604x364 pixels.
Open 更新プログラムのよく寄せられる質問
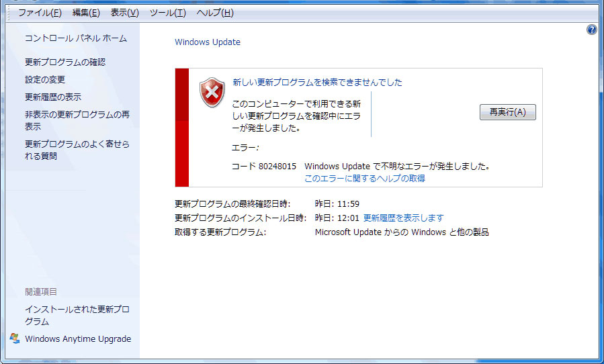(77, 150)
